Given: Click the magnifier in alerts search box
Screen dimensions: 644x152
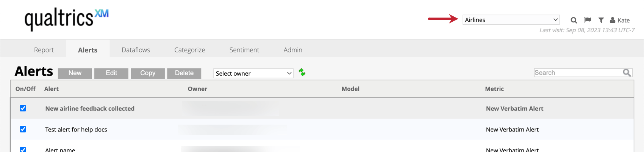Looking at the screenshot, I should coord(627,73).
